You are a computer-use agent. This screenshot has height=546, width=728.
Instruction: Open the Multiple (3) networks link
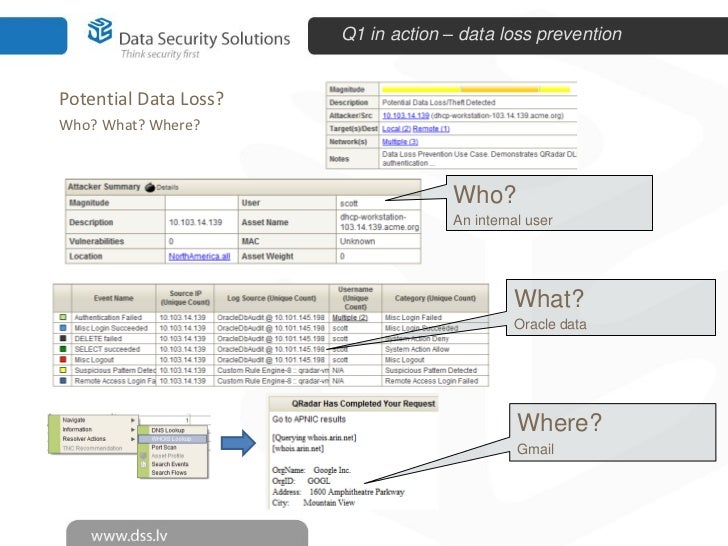(400, 142)
